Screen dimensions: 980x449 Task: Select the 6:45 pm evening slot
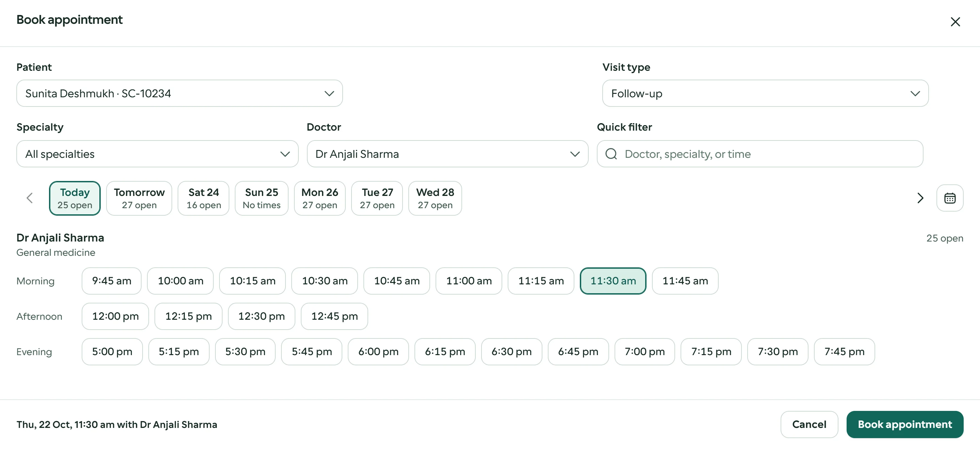(x=578, y=352)
